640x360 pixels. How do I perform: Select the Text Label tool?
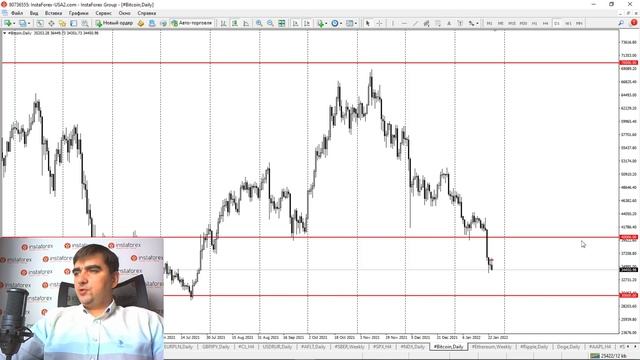coord(460,23)
